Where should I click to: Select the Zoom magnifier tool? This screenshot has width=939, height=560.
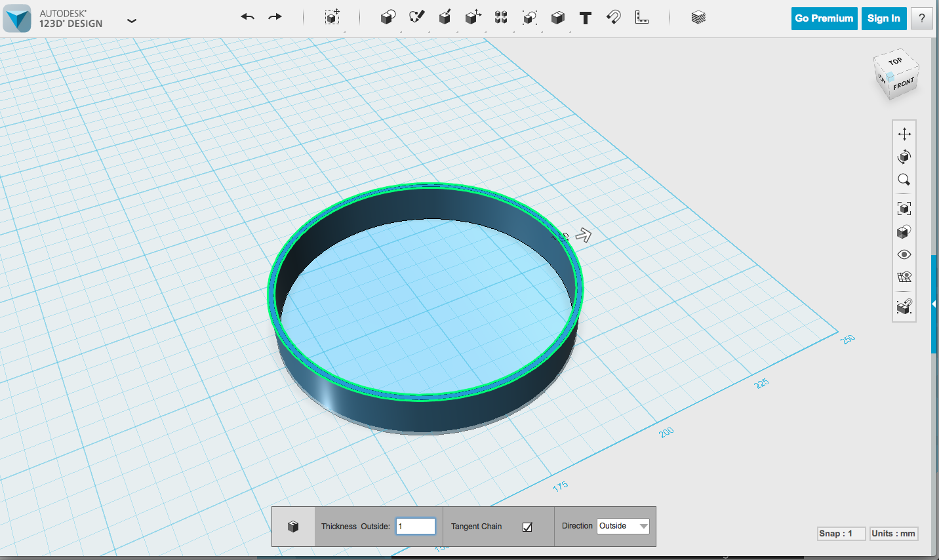pos(904,180)
